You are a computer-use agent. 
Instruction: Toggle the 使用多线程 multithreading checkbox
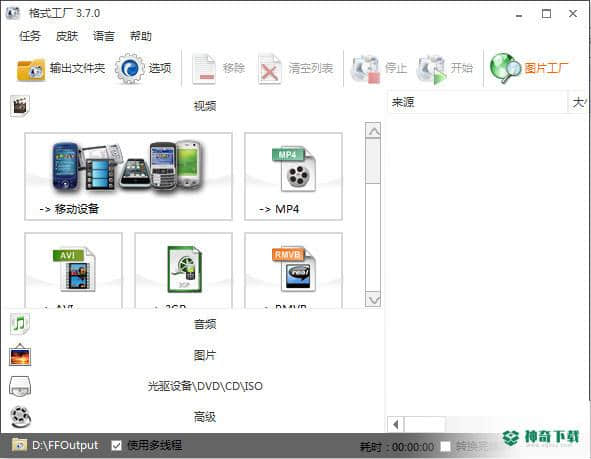[x=116, y=446]
